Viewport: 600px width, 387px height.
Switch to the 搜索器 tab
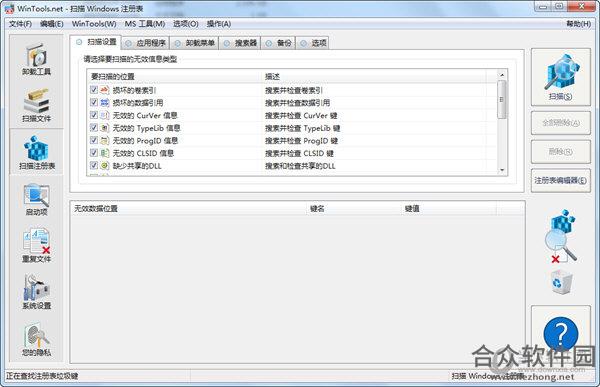click(240, 43)
